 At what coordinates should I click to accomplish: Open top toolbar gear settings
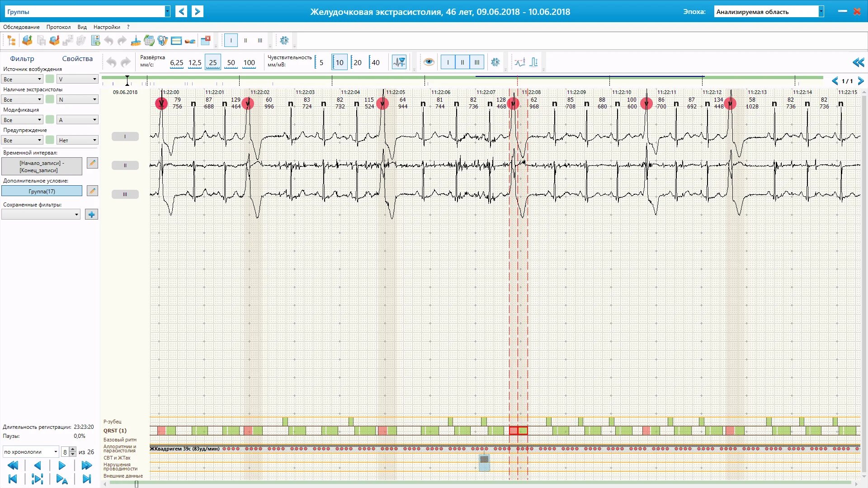284,41
